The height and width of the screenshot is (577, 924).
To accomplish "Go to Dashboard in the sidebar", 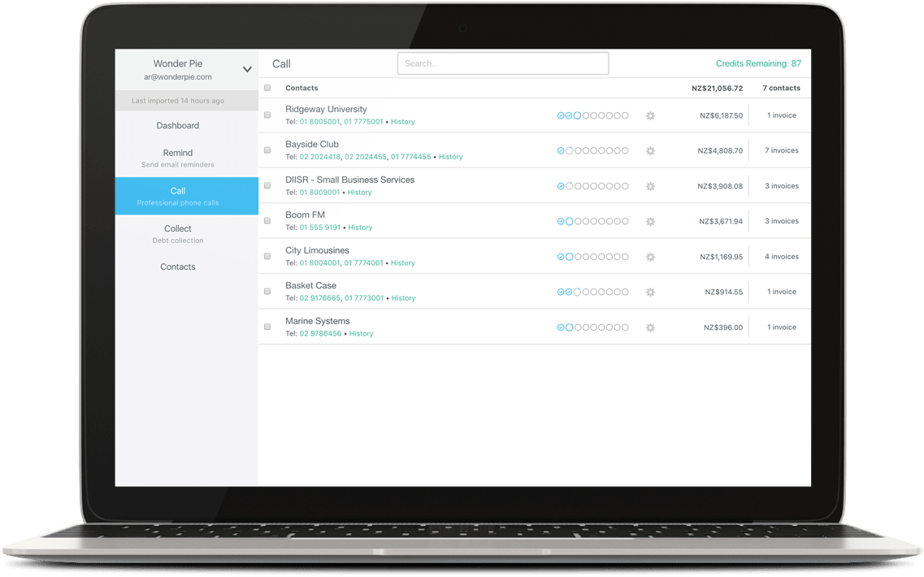I will [x=178, y=126].
